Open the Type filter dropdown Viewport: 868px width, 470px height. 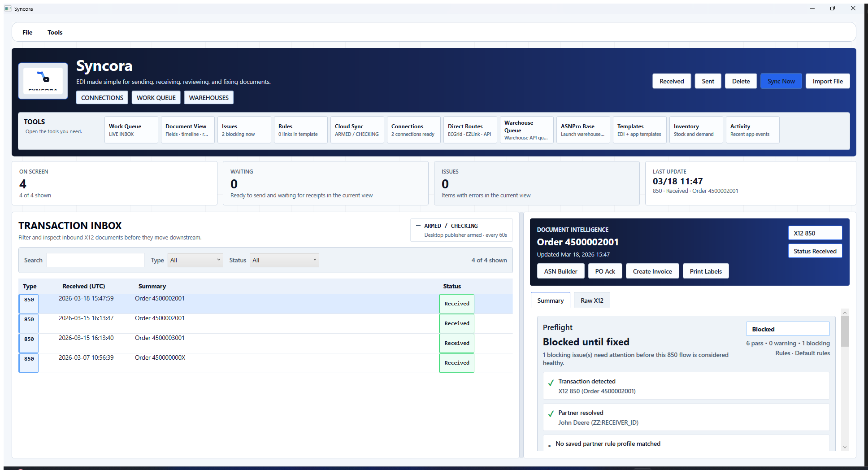click(x=195, y=260)
